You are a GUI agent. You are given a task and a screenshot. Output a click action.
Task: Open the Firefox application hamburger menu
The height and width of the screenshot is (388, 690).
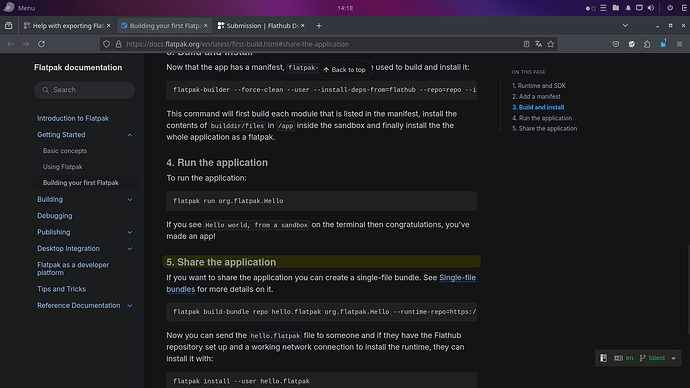[x=679, y=44]
